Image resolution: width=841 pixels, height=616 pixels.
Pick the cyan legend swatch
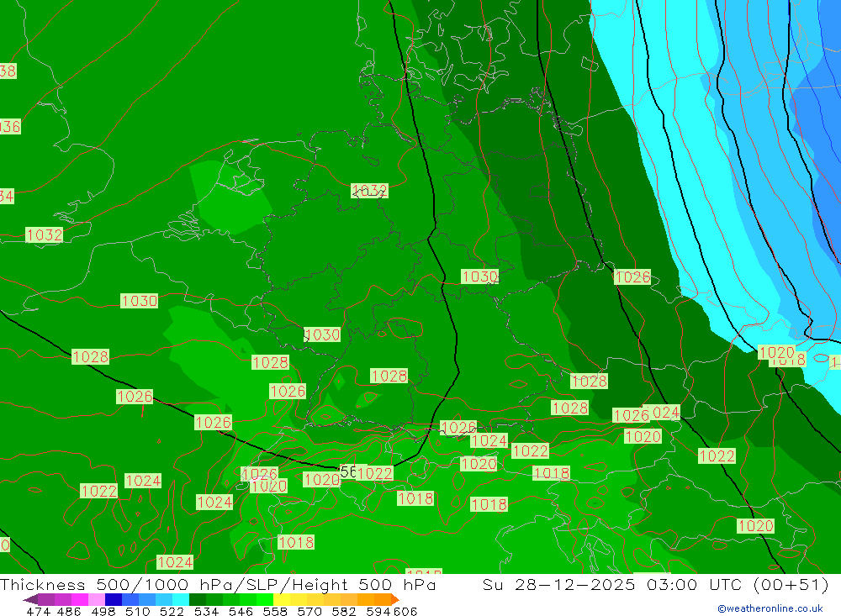pos(181,599)
